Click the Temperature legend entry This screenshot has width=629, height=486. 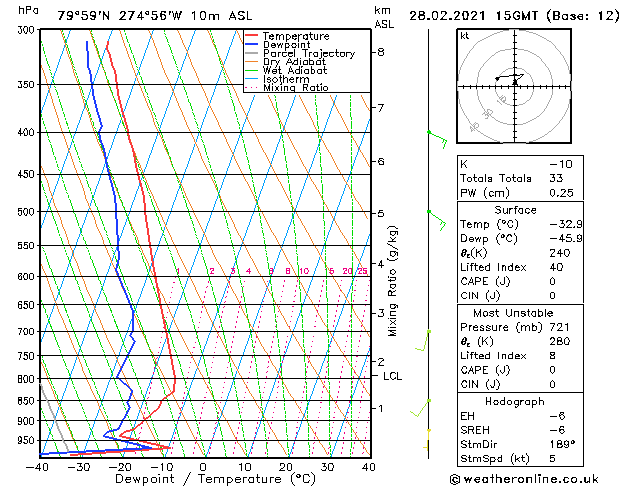coord(296,36)
